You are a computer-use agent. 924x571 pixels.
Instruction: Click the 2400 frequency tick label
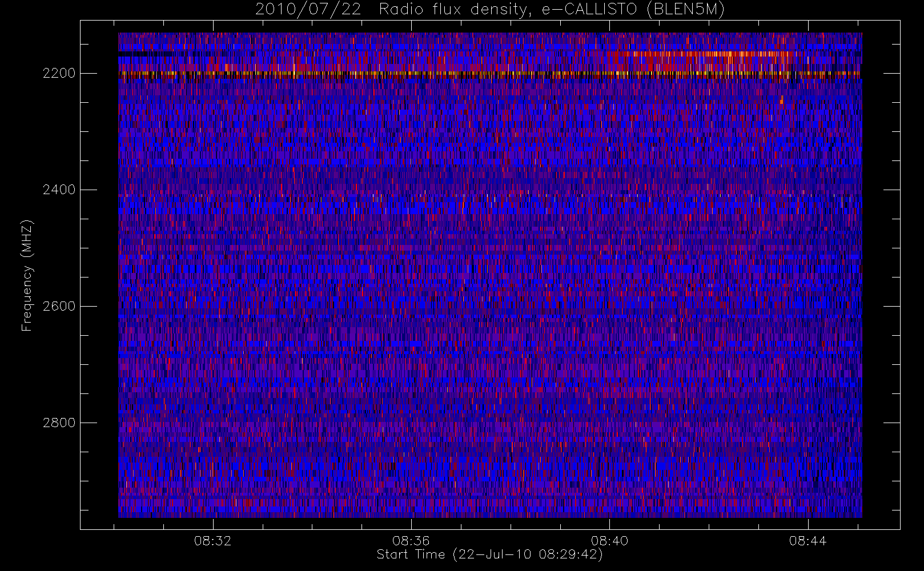(x=59, y=190)
